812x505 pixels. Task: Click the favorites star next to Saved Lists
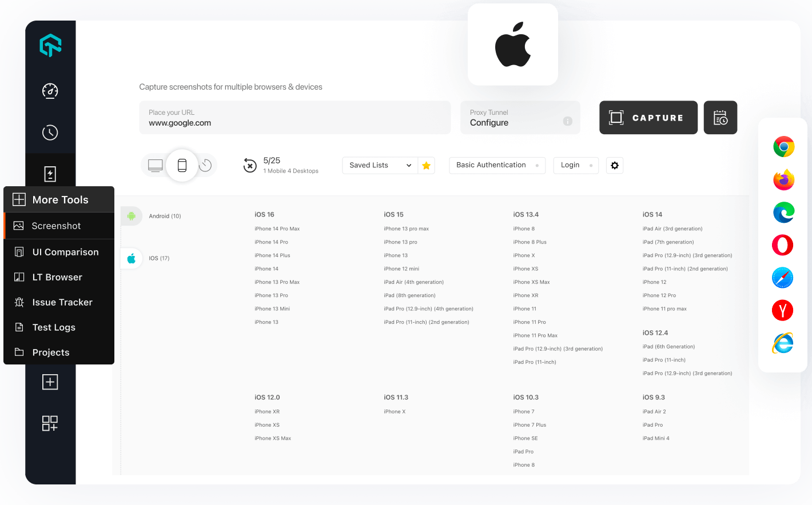[x=426, y=165]
